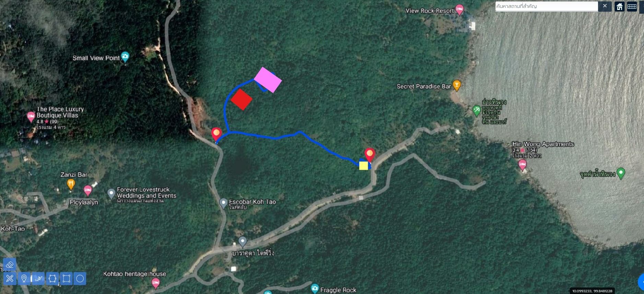Select the eraser tool
644x294 pixels.
tap(10, 264)
